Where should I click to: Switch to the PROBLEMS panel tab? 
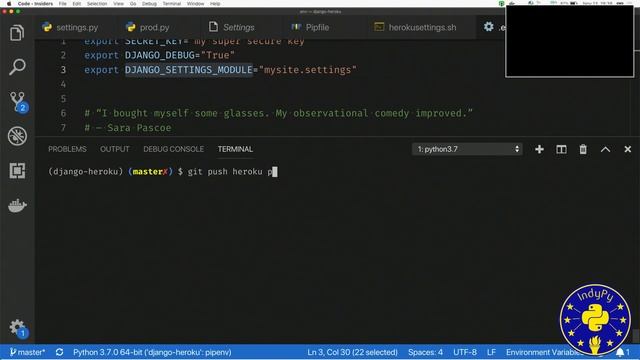click(x=67, y=149)
